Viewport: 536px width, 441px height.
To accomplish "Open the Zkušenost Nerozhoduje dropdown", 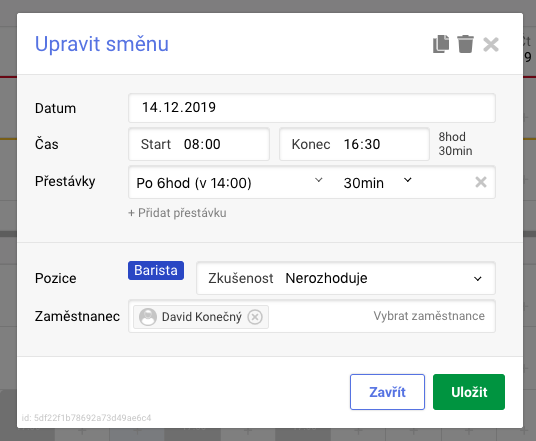I will 346,278.
